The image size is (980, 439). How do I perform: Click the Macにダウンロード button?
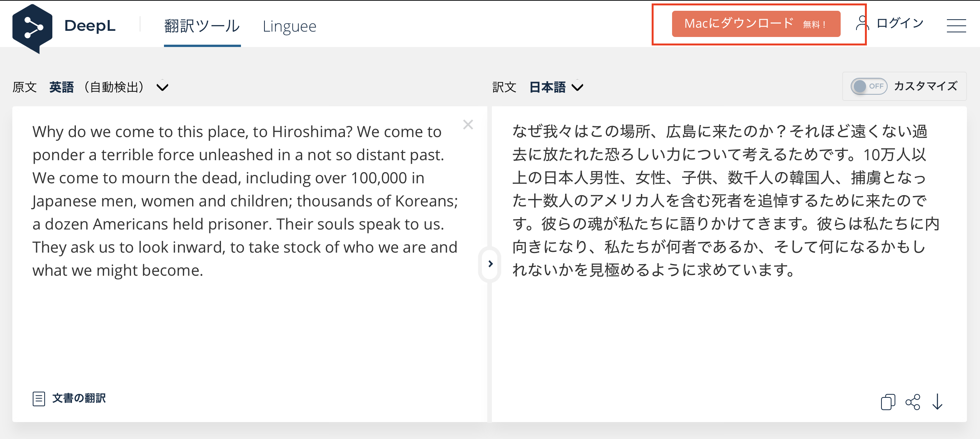756,24
